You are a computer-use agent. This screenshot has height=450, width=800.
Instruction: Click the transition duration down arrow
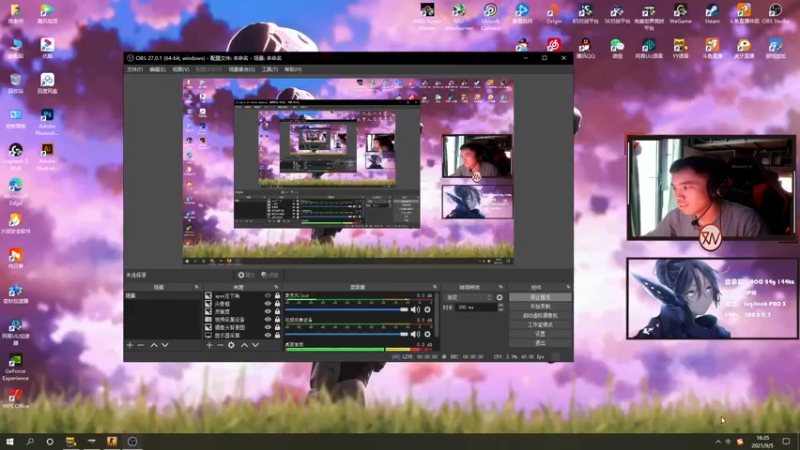[x=501, y=309]
